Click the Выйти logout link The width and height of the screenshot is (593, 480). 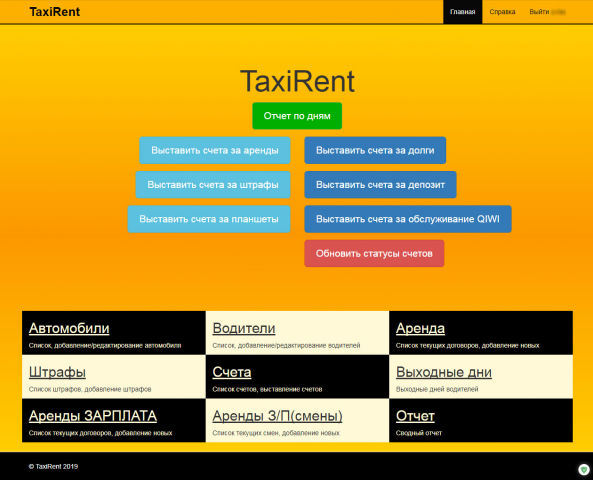pyautogui.click(x=547, y=12)
